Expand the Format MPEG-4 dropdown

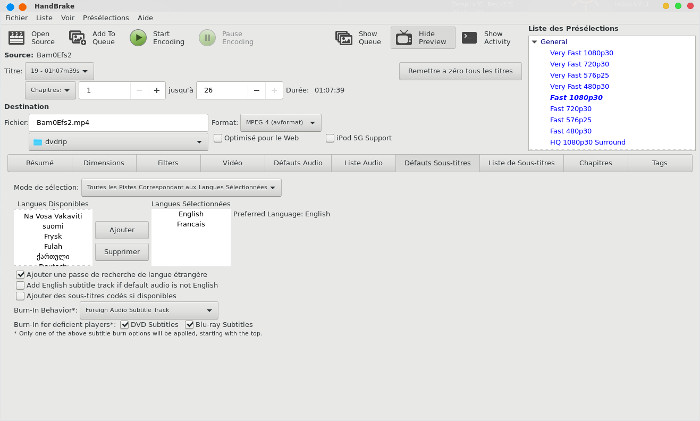(280, 122)
